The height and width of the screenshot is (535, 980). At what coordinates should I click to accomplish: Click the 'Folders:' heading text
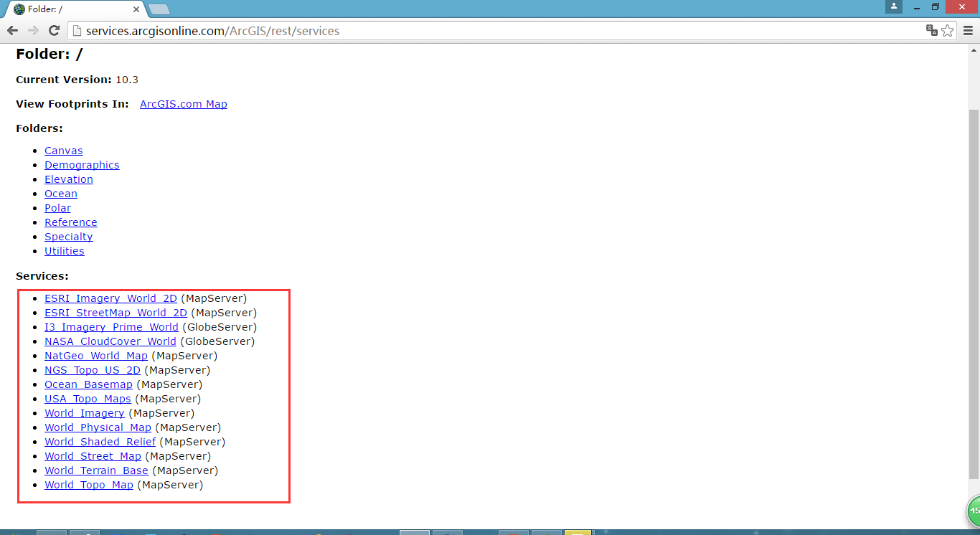point(39,128)
